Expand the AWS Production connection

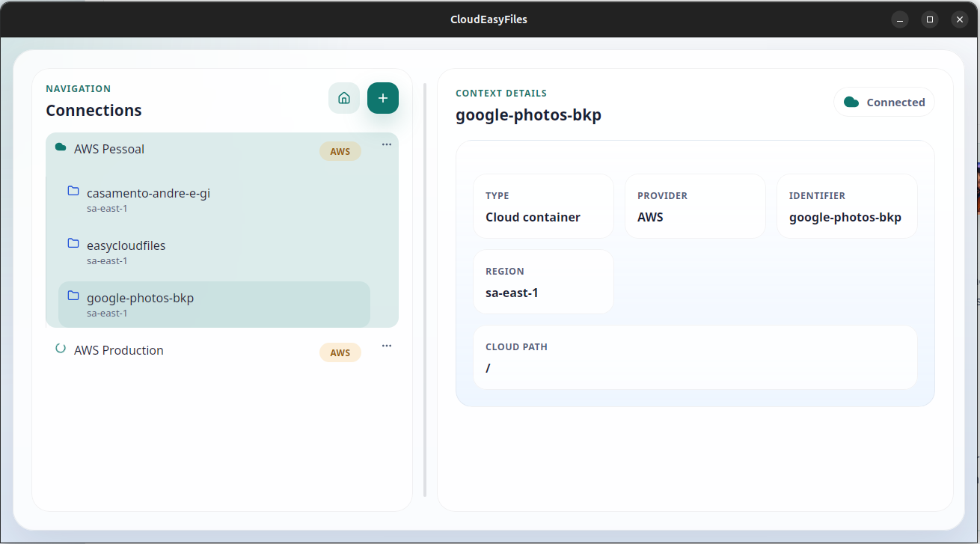tap(118, 349)
